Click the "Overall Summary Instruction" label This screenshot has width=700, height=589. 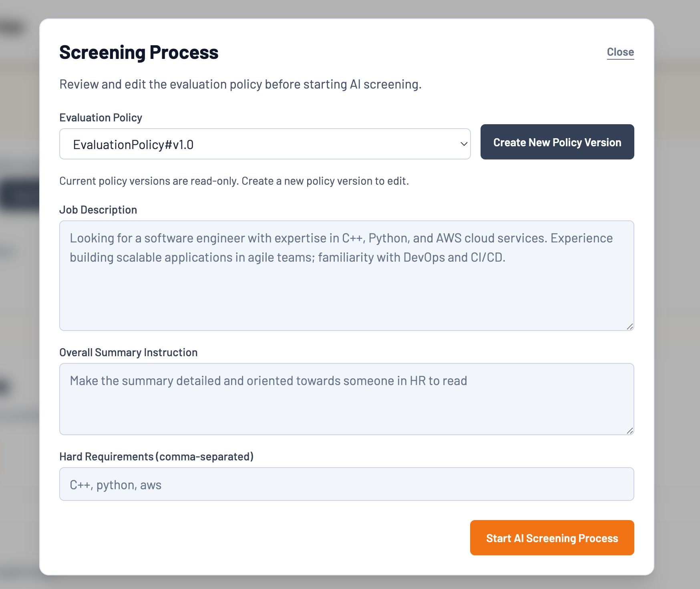(128, 352)
